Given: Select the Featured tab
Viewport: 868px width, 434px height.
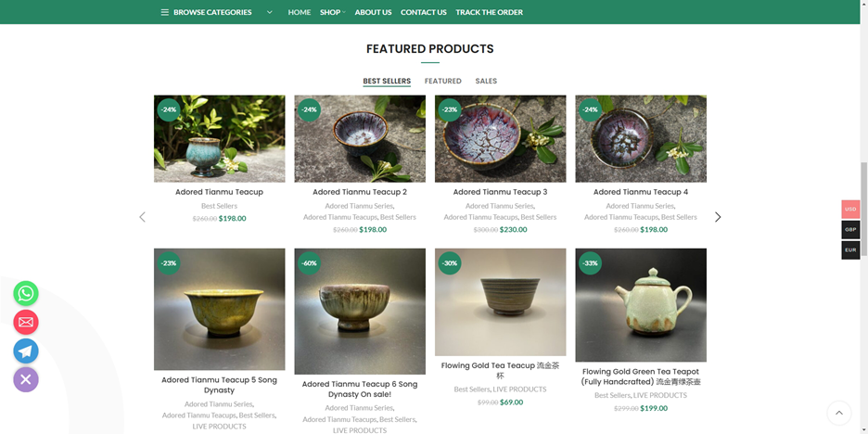Looking at the screenshot, I should tap(442, 81).
